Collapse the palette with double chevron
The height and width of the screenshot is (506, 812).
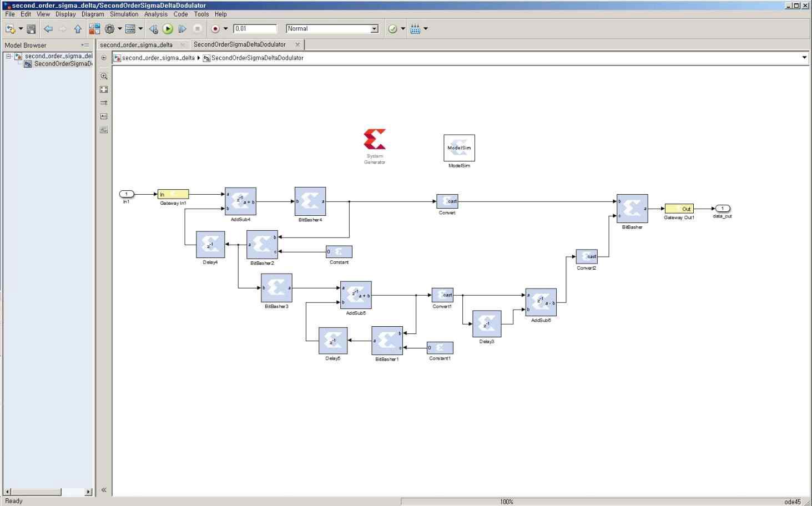pos(104,490)
